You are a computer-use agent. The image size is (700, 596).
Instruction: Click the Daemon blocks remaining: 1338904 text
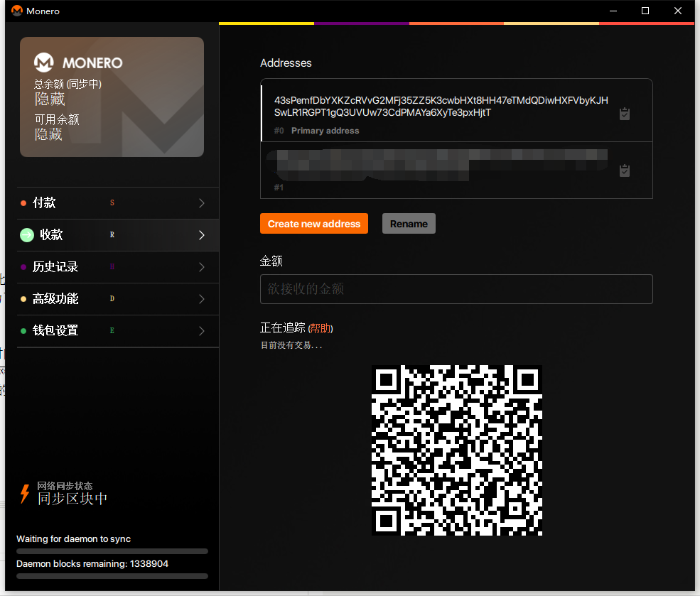pos(92,563)
